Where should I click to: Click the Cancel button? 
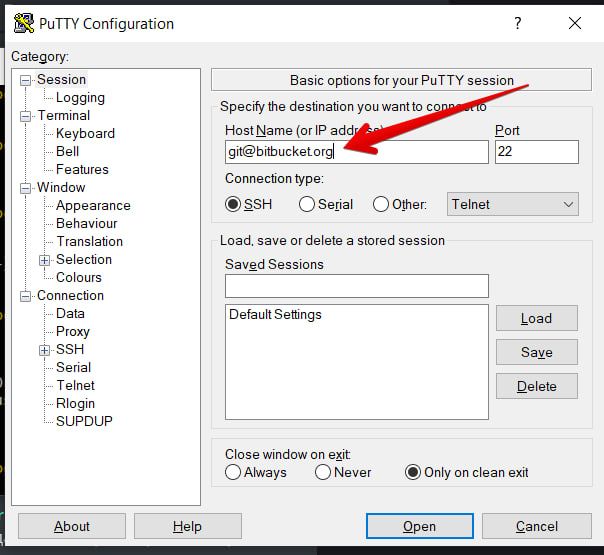point(537,526)
